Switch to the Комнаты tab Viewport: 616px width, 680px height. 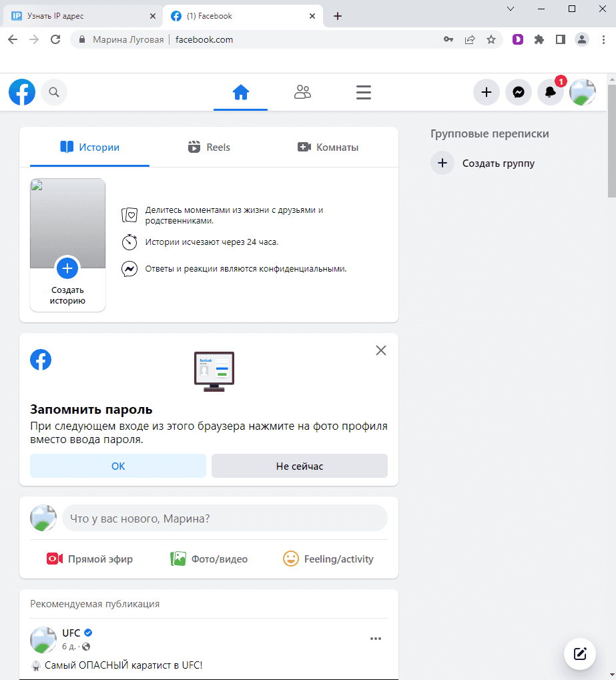pyautogui.click(x=328, y=147)
